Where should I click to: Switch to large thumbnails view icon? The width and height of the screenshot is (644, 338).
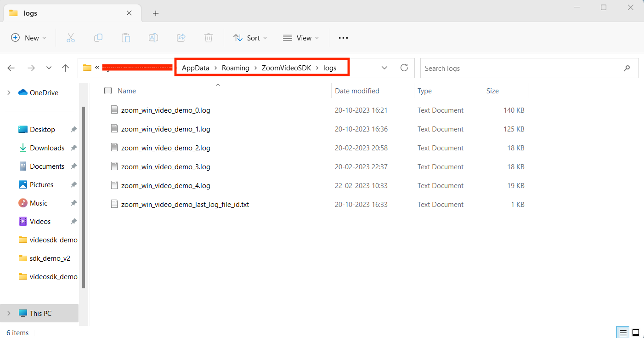636,332
